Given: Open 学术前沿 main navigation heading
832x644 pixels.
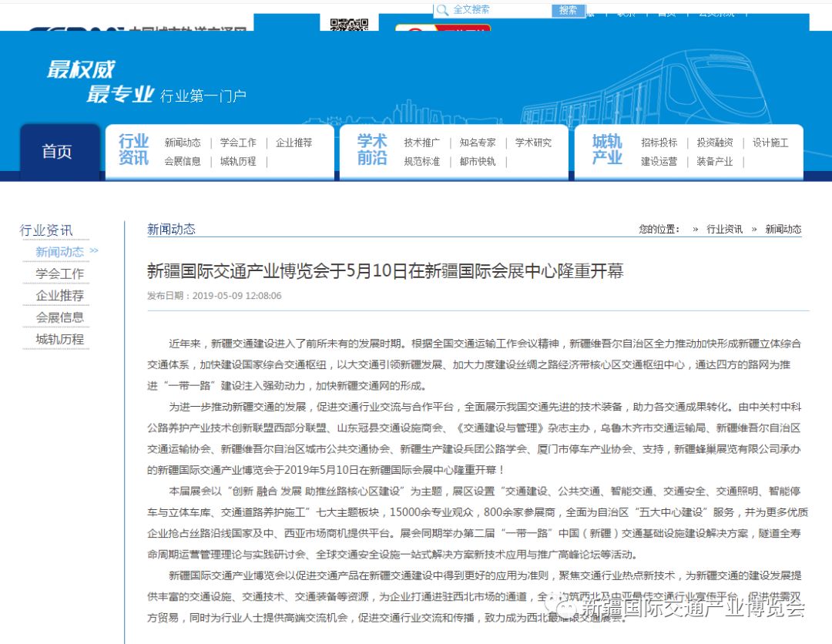Looking at the screenshot, I should 372,149.
